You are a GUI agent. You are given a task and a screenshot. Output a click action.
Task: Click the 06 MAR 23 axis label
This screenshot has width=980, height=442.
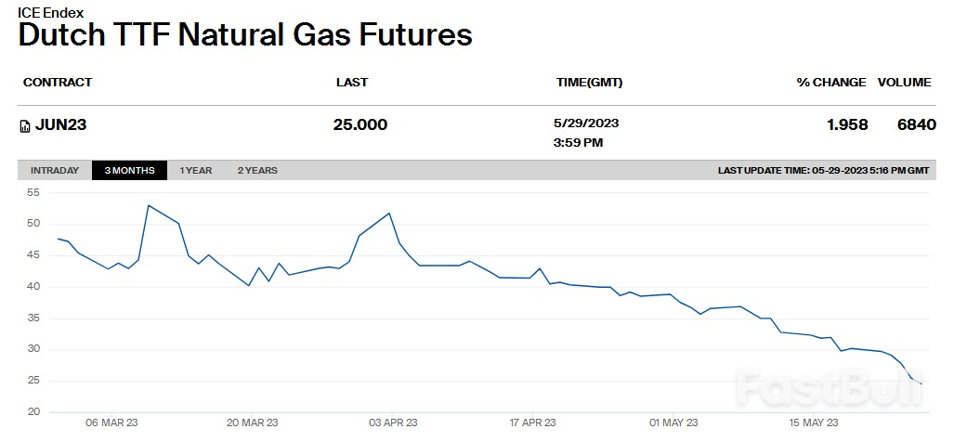coord(111,422)
